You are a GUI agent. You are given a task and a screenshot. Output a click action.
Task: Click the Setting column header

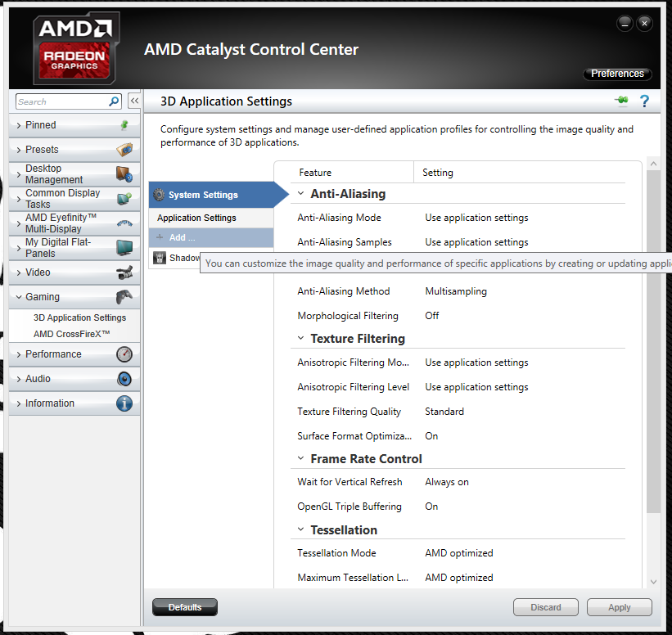[x=438, y=173]
